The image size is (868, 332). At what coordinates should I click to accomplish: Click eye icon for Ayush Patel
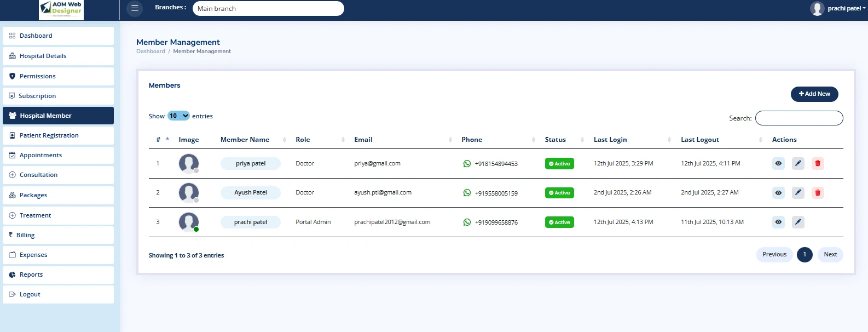778,193
